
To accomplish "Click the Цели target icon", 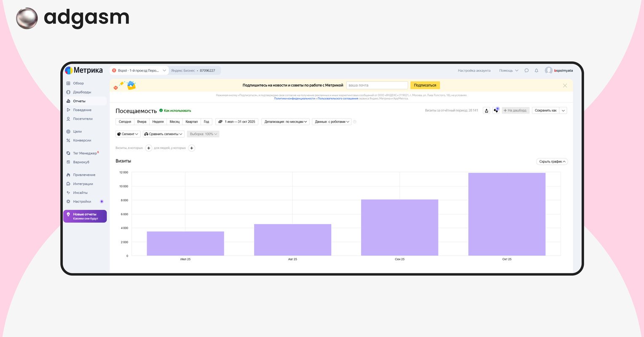I will click(x=68, y=131).
